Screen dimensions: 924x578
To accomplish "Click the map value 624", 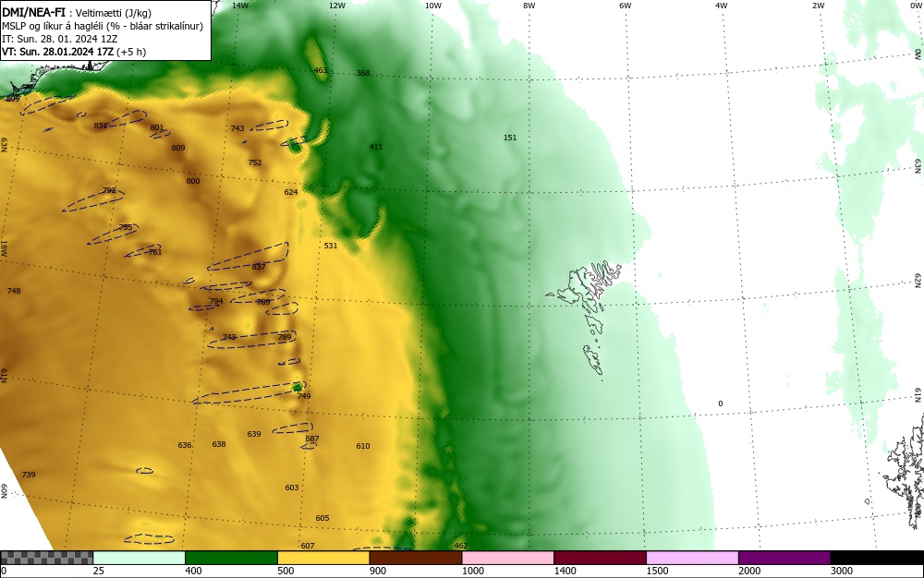I will 291,192.
